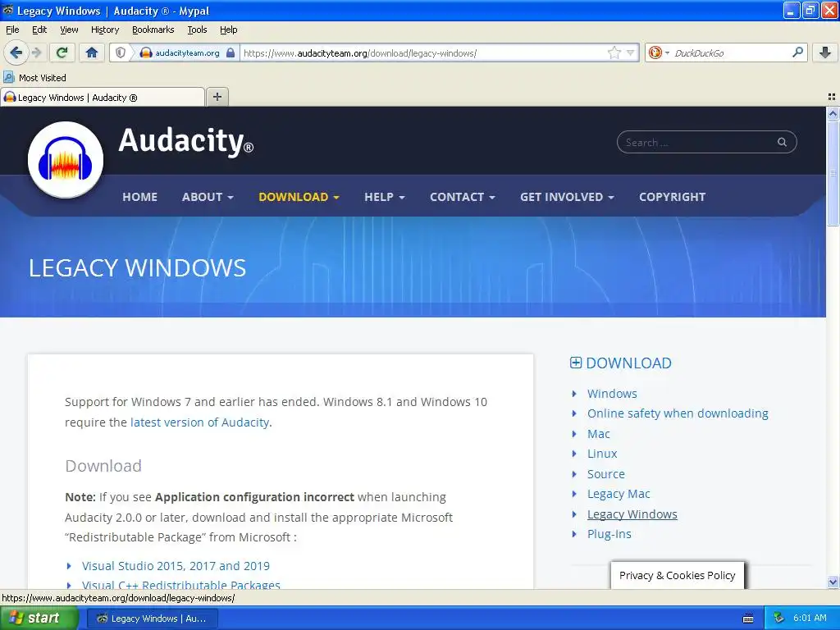Open the Legacy Windows sidebar link
The image size is (840, 630).
coord(632,514)
